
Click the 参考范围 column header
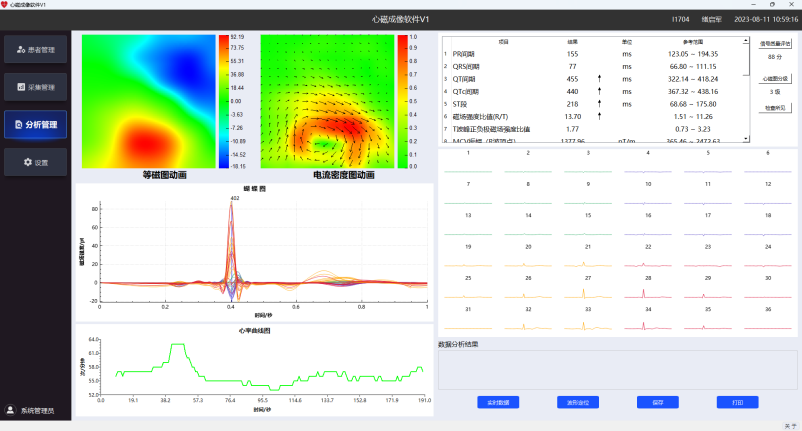coord(693,42)
